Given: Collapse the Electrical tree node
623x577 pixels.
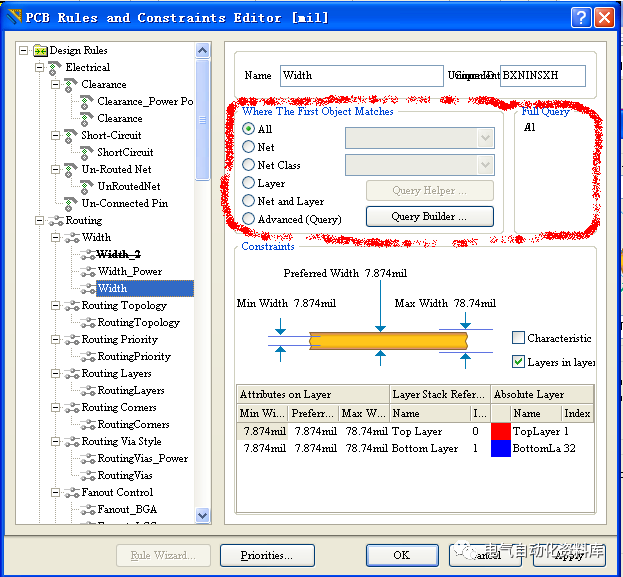Looking at the screenshot, I should tap(39, 68).
